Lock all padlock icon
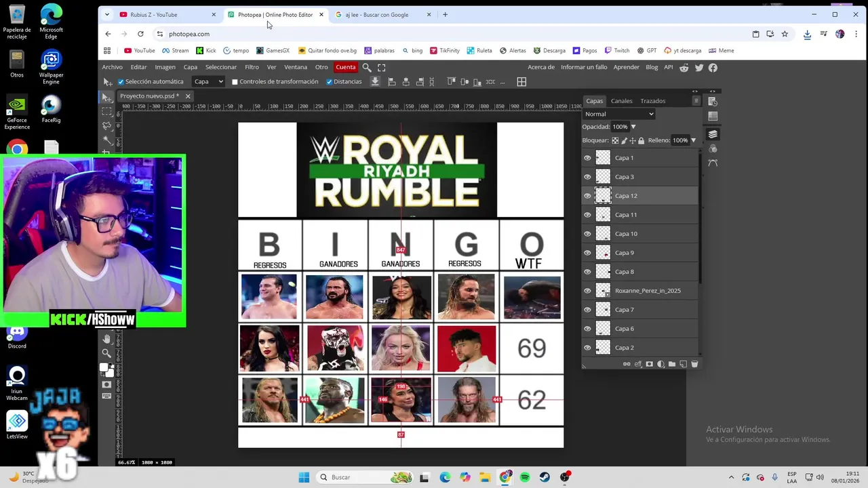868x488 pixels. (x=641, y=140)
